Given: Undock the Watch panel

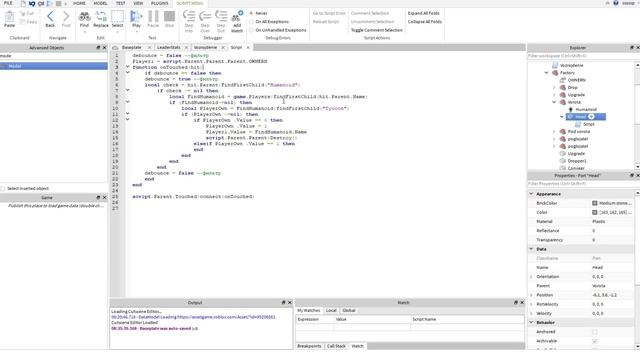Looking at the screenshot, I should point(516,302).
